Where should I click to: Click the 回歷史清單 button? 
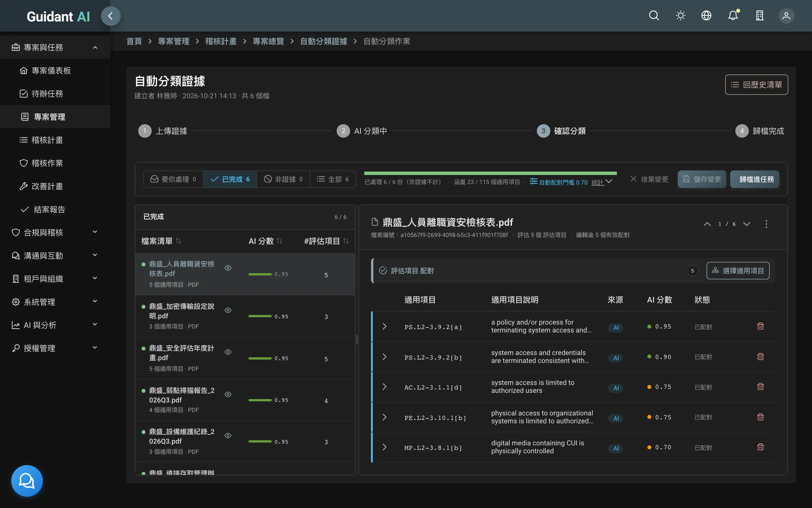point(756,85)
